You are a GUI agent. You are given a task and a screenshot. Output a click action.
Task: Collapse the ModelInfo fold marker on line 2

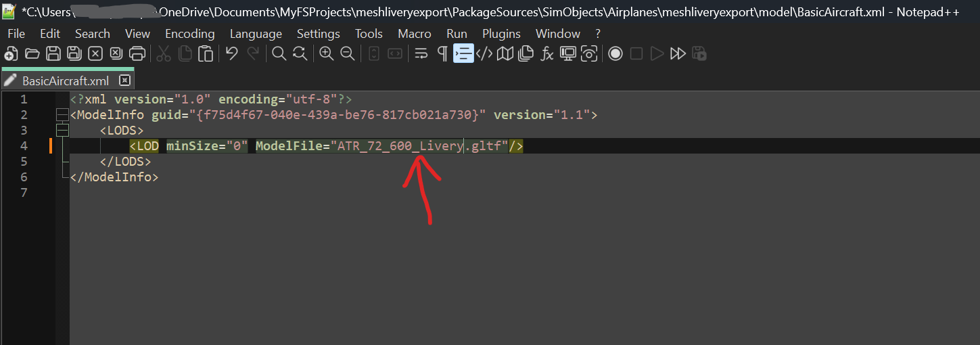62,114
